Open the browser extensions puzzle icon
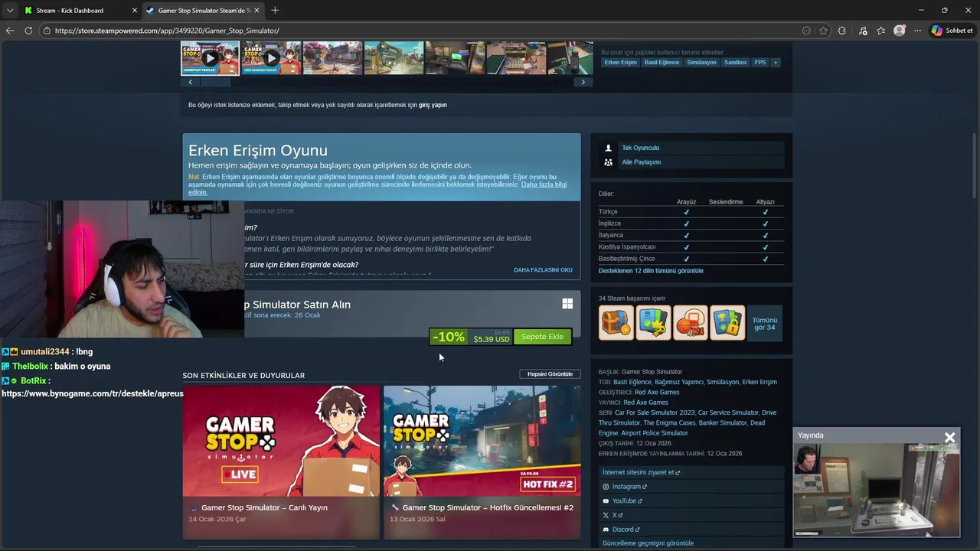Screen dimensions: 980x551 (x=842, y=31)
